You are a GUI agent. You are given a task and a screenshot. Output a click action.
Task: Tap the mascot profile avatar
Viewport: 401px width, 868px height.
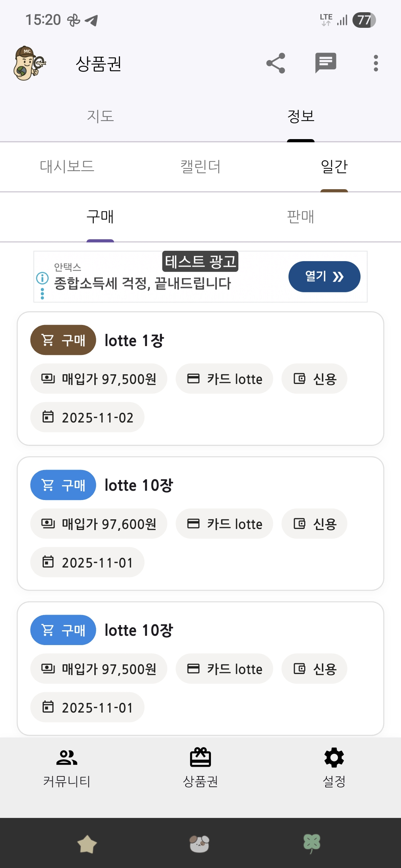tap(29, 63)
